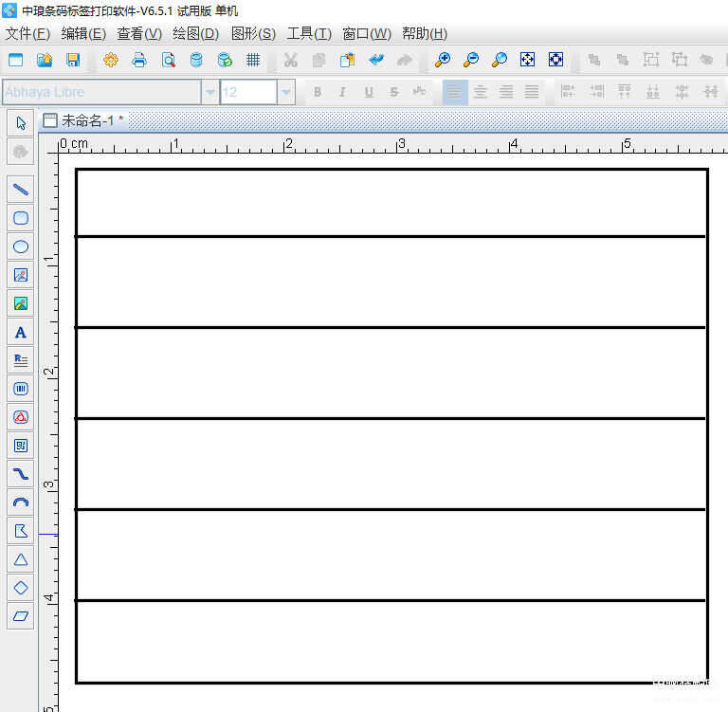Undo the last action
This screenshot has width=728, height=712.
(x=376, y=60)
